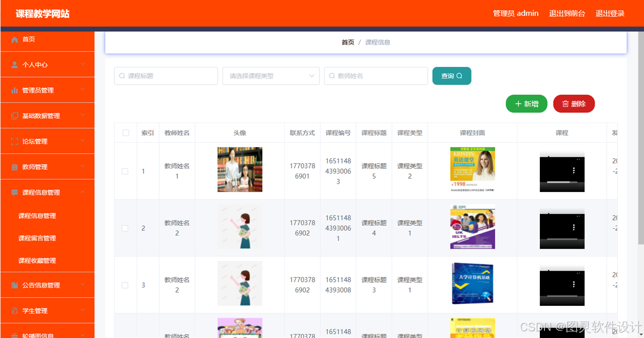Click the bell icon beside 学生管理

[x=15, y=311]
